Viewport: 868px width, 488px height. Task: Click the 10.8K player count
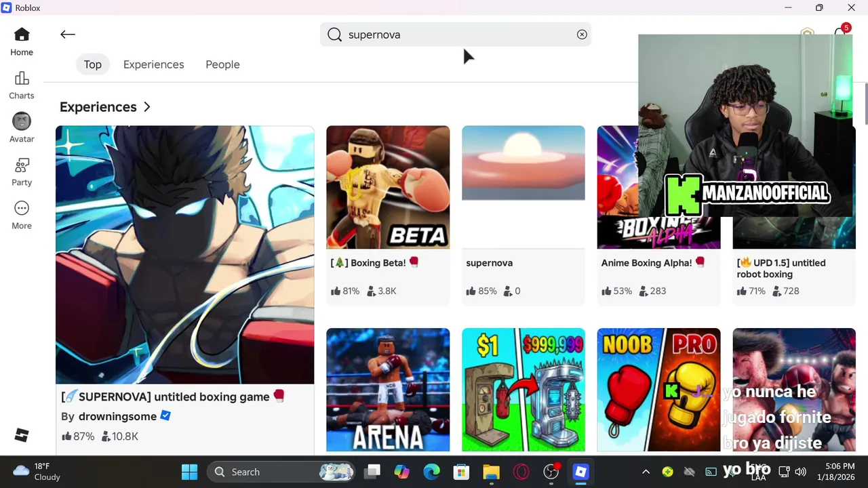click(x=119, y=436)
